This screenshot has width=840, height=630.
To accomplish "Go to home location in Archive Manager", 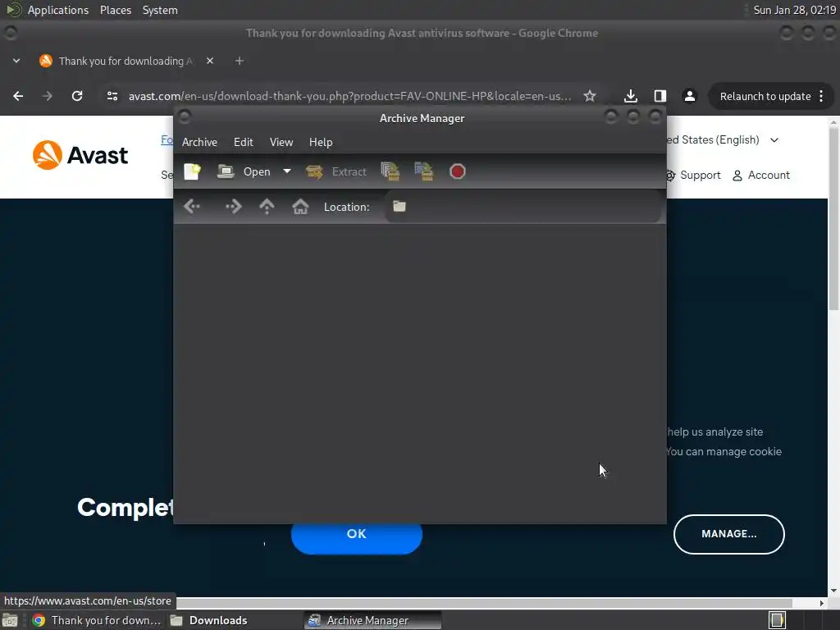I will click(x=300, y=206).
